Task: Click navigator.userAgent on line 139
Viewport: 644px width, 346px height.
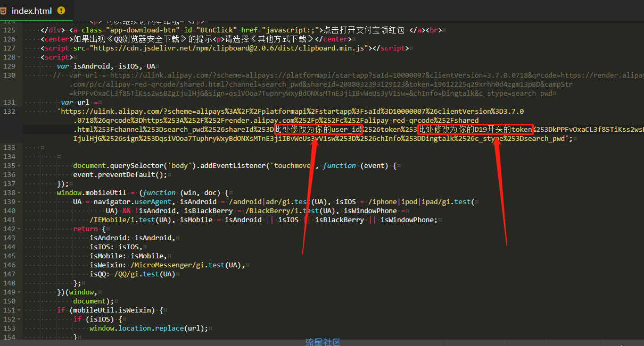Action: pyautogui.click(x=133, y=202)
